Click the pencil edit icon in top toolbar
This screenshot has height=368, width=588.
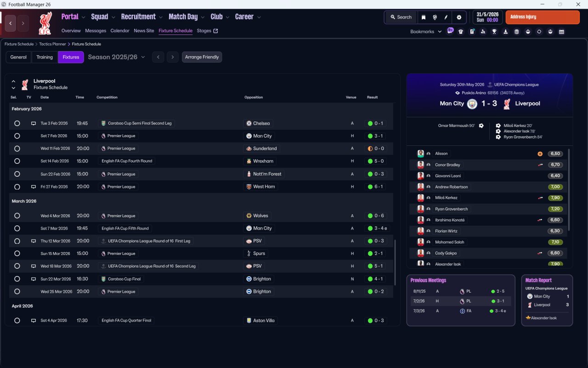(446, 17)
